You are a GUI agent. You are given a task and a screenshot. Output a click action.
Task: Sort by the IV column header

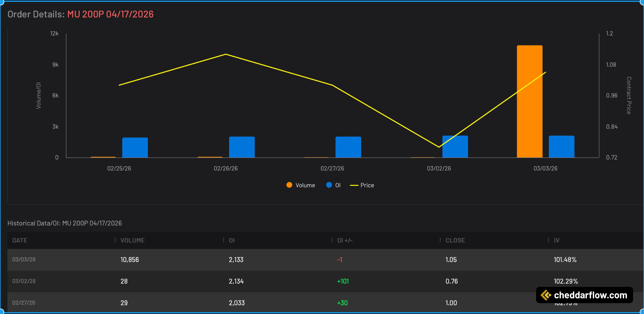[557, 240]
